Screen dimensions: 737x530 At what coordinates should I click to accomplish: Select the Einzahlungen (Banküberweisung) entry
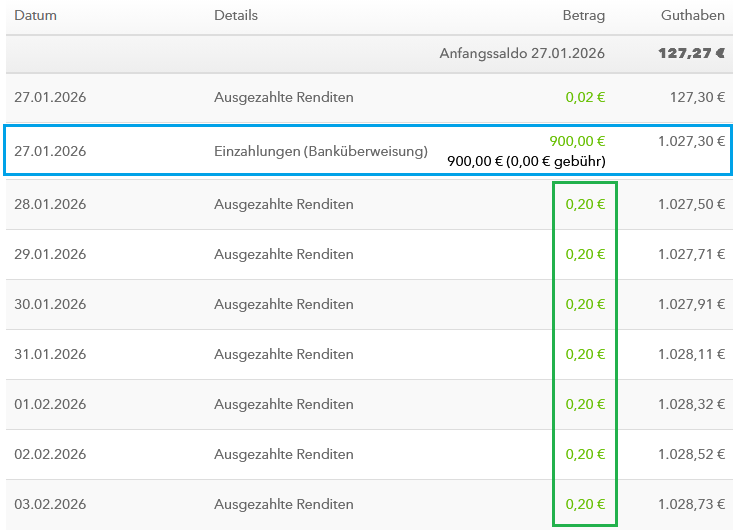coord(321,152)
